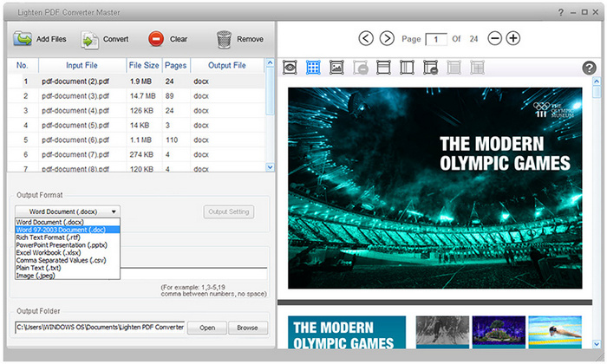Start conversion with the Convert button
The image size is (607, 364).
pos(105,39)
